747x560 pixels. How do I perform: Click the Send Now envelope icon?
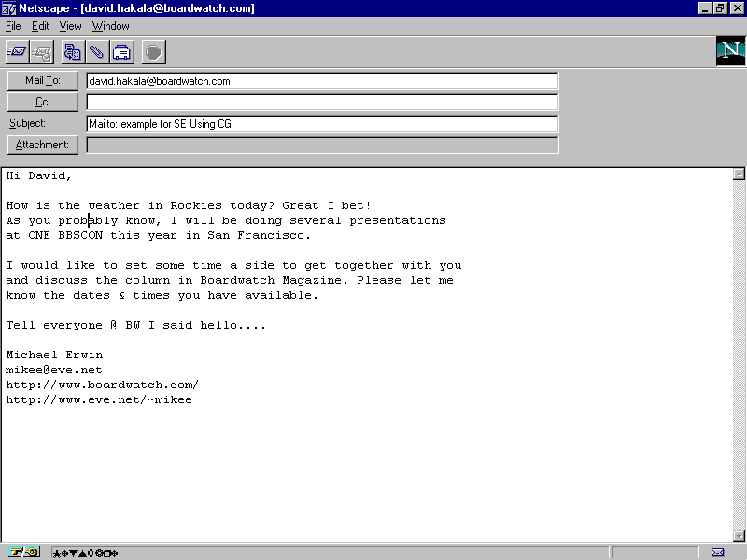[17, 51]
